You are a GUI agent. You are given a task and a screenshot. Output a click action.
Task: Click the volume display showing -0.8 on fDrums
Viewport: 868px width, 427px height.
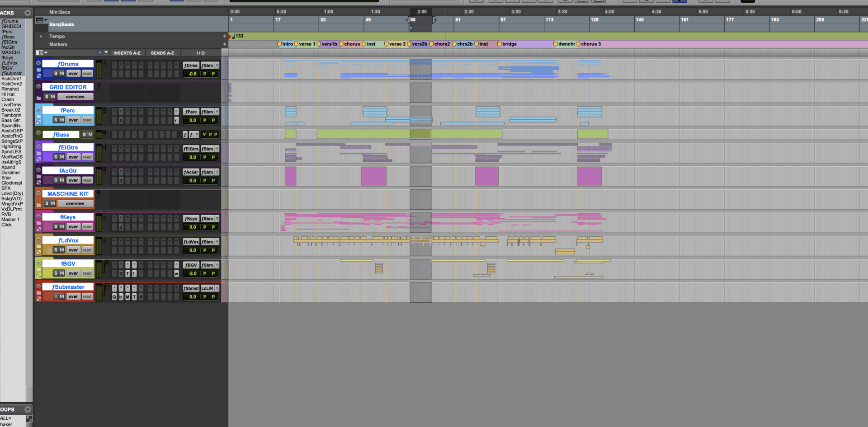pyautogui.click(x=192, y=74)
